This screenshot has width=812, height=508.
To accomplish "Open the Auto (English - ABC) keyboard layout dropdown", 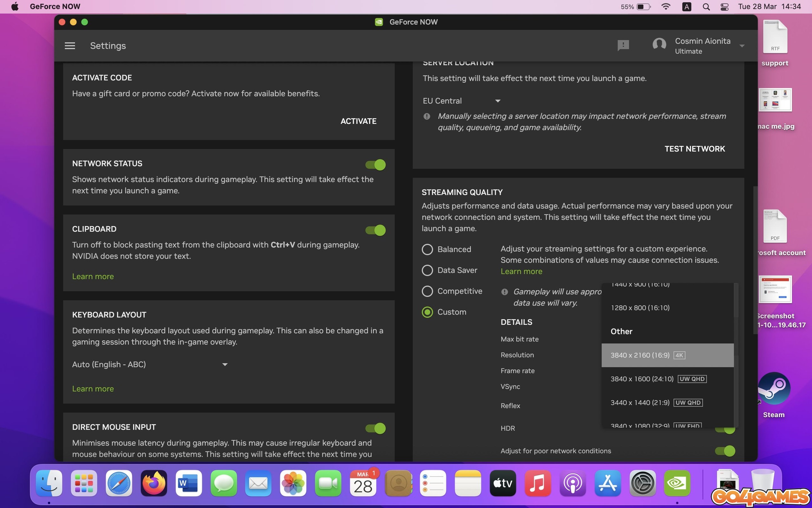I will tap(150, 364).
